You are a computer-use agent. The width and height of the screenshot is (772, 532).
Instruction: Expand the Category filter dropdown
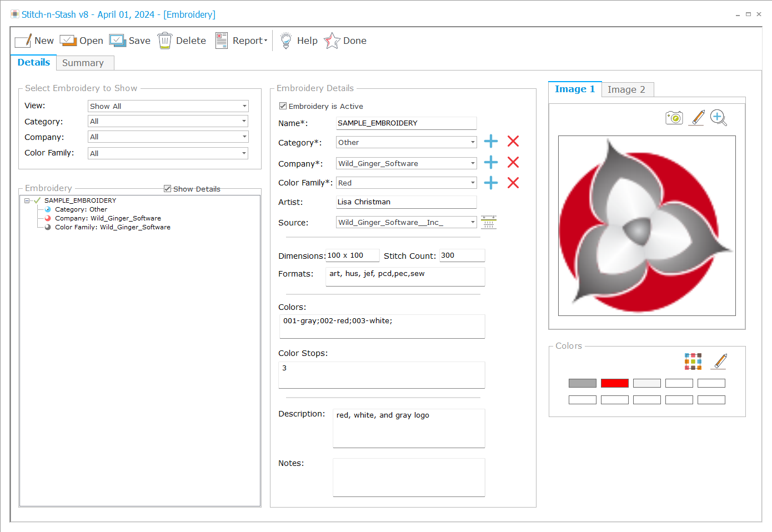click(168, 121)
